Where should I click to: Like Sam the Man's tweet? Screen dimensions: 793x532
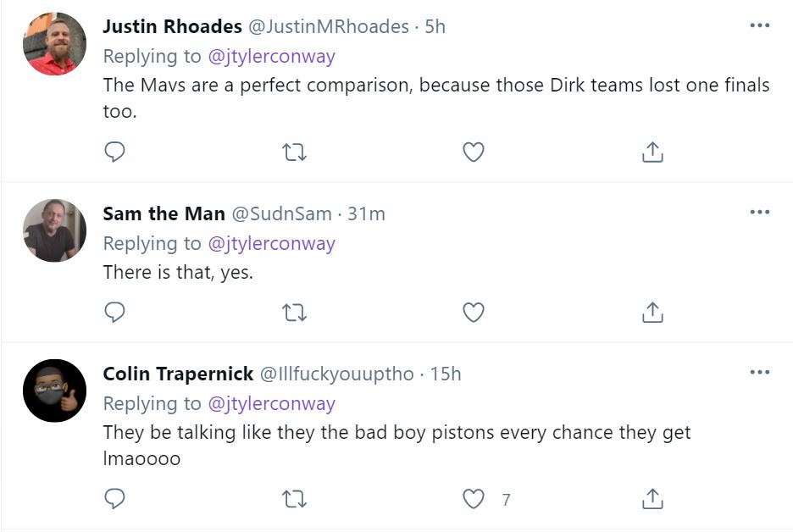coord(474,313)
